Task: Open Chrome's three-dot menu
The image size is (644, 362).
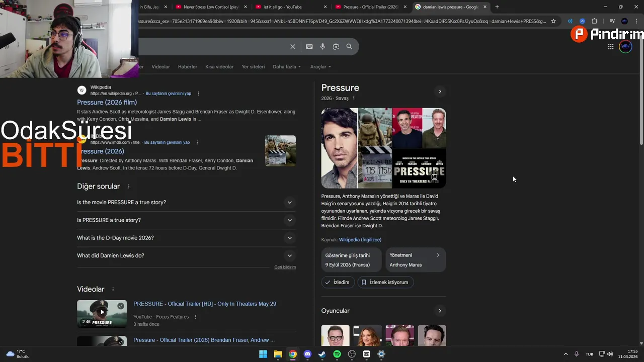Action: [x=636, y=21]
